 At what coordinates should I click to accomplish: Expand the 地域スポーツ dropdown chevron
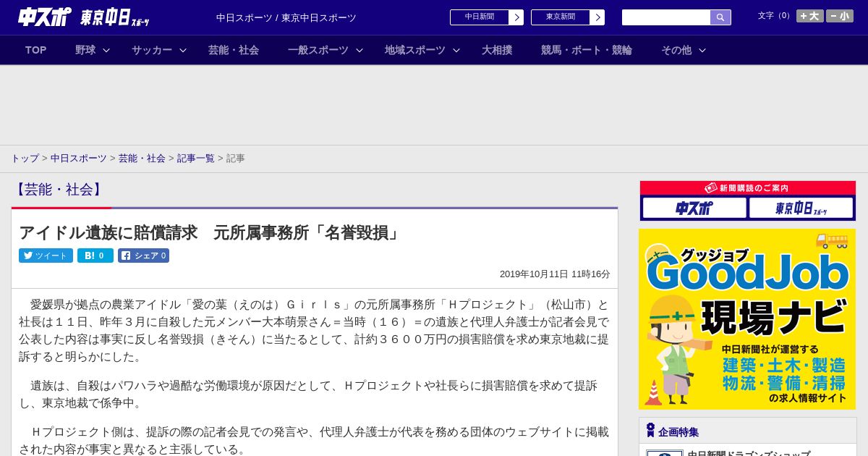point(456,50)
